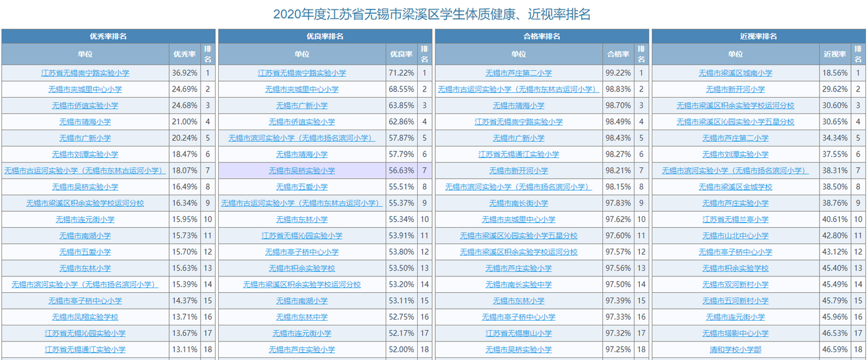868x360 pixels.
Task: Click 无锡市古运河实验小学 in 合格率排名 table
Action: [519, 89]
